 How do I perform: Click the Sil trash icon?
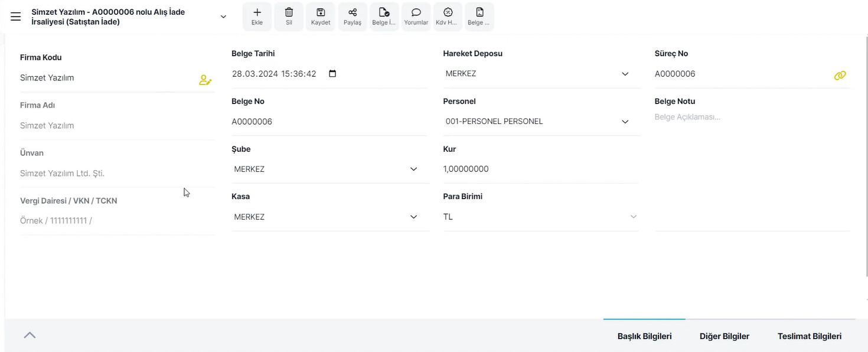(289, 12)
